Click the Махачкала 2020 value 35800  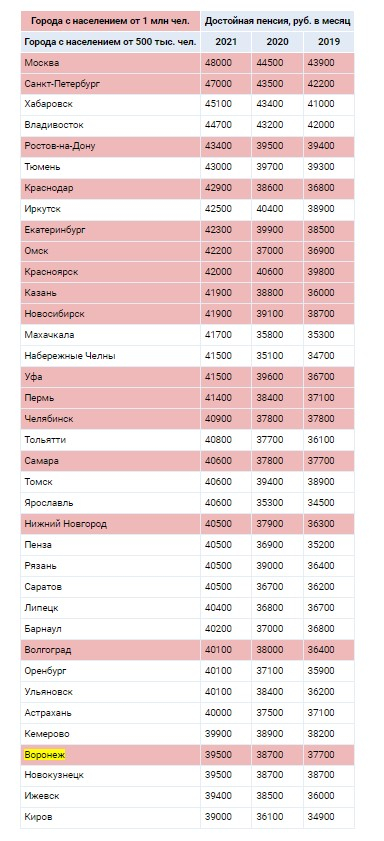(277, 335)
